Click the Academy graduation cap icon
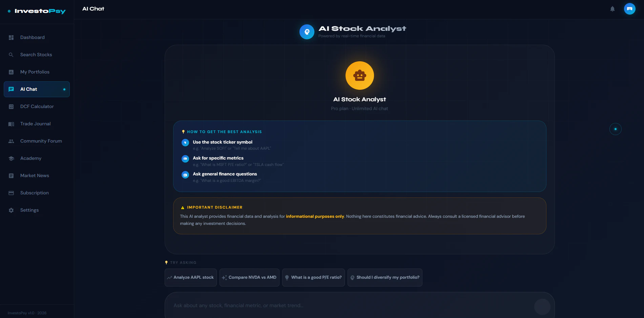644x318 pixels. 11,158
